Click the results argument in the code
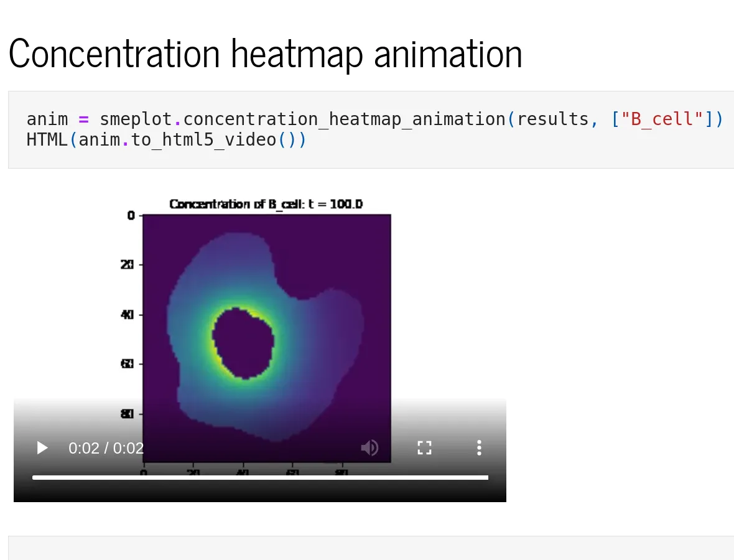Viewport: 734px width, 560px height. (x=552, y=119)
